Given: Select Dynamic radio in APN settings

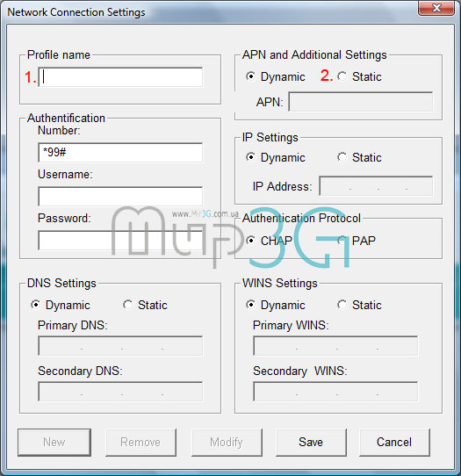Looking at the screenshot, I should [250, 76].
